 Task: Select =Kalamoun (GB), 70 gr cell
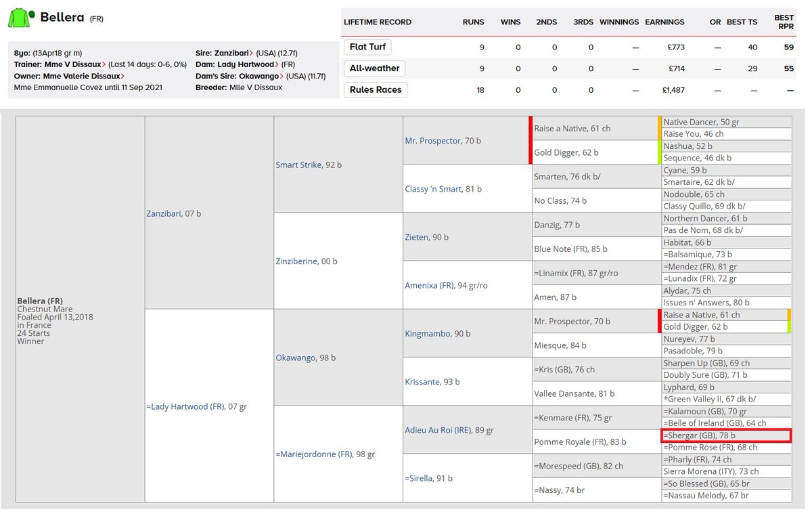(727, 412)
